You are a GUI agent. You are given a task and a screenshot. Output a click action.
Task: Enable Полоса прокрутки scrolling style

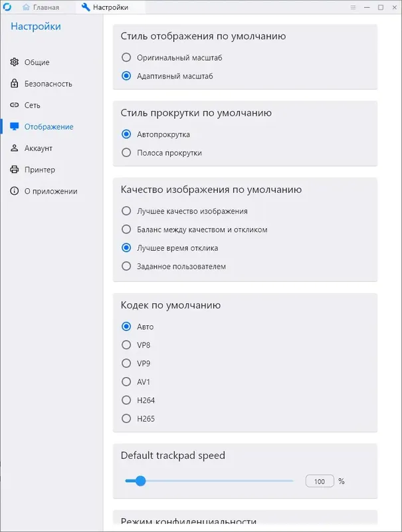tap(126, 152)
